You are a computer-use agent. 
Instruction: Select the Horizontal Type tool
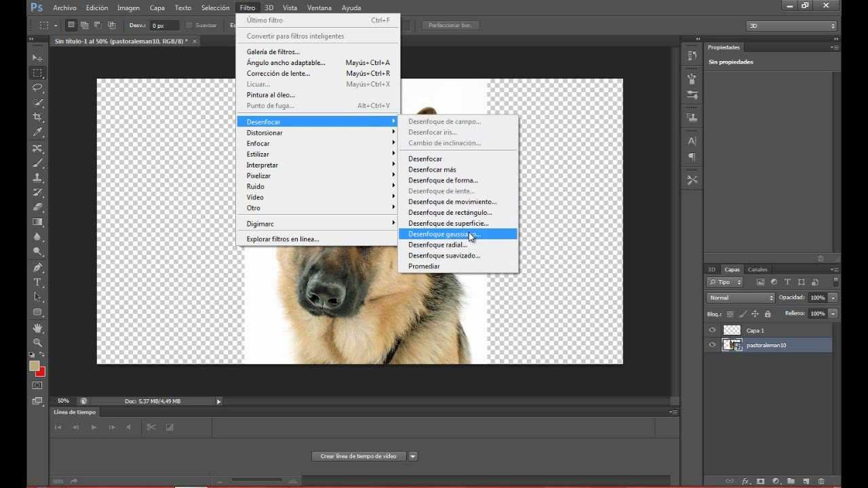point(38,283)
